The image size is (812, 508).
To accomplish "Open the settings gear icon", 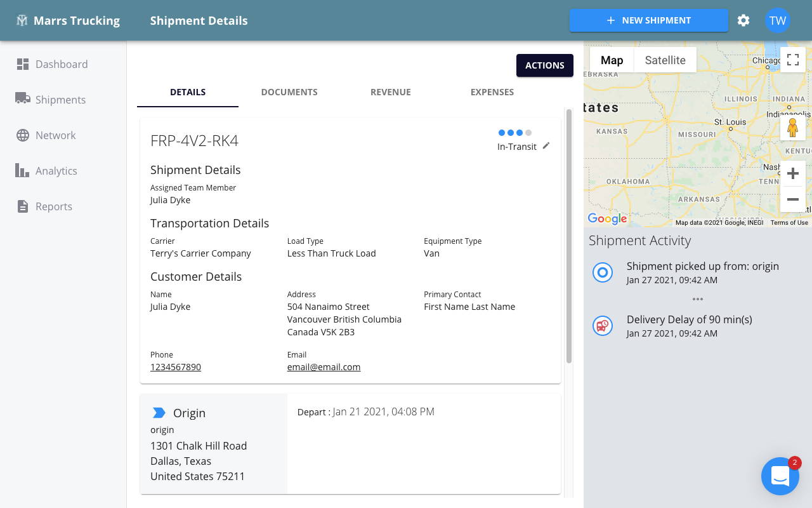I will tap(743, 20).
